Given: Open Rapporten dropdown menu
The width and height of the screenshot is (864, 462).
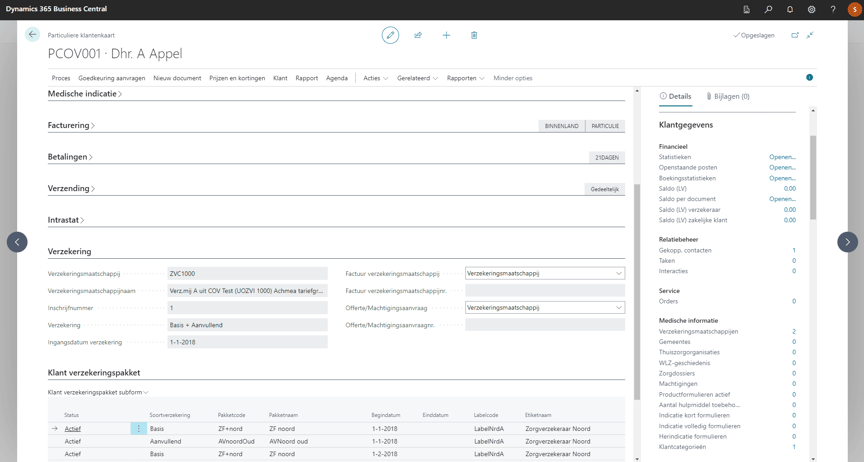Looking at the screenshot, I should 466,78.
